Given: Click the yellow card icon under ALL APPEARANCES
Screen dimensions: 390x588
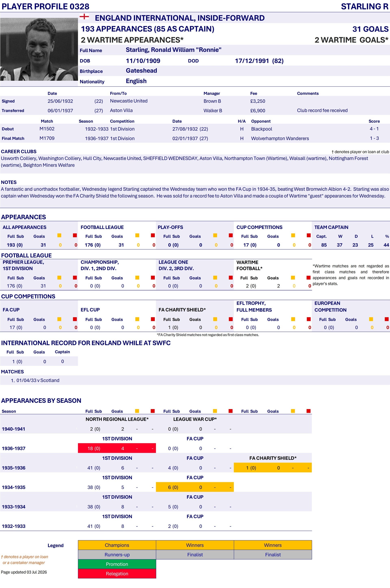Looking at the screenshot, I should click(x=59, y=235).
